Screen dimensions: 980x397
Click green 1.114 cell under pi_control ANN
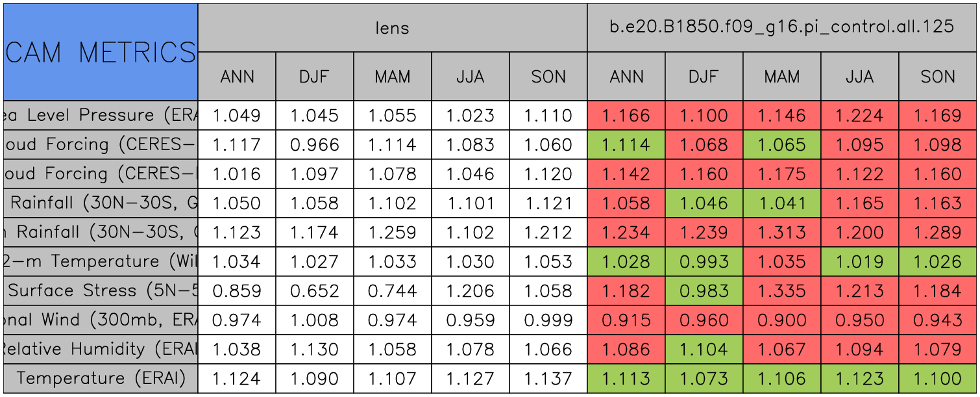(626, 145)
